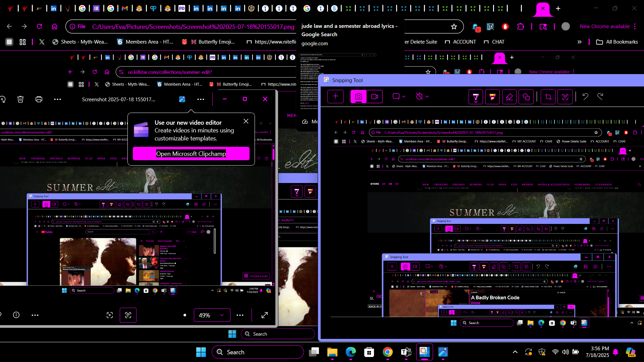Click the search tabs icon in top Chrome toolbar
644x362 pixels.
point(543,26)
